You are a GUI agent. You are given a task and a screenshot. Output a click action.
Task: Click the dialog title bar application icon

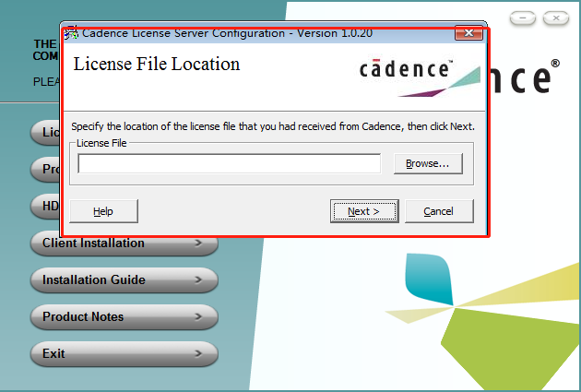click(71, 33)
